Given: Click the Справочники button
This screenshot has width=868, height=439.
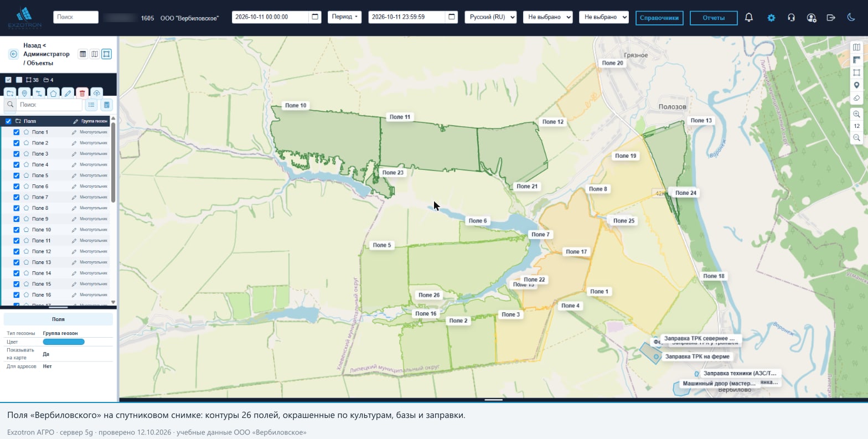Looking at the screenshot, I should pyautogui.click(x=659, y=18).
